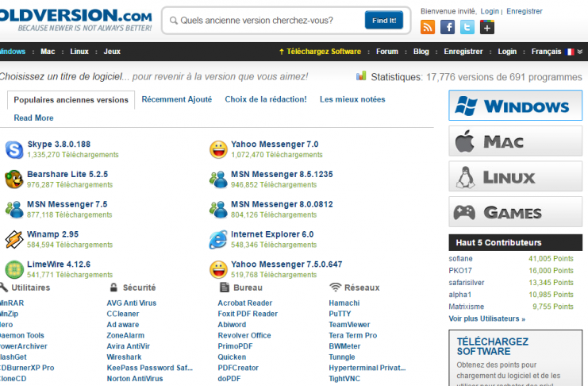Open the Hamachi link

(x=344, y=303)
